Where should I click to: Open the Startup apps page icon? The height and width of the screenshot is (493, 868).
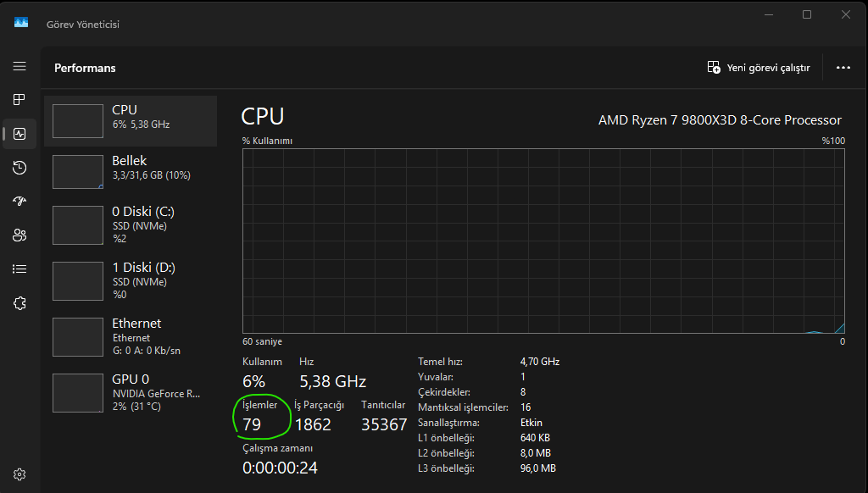[19, 202]
